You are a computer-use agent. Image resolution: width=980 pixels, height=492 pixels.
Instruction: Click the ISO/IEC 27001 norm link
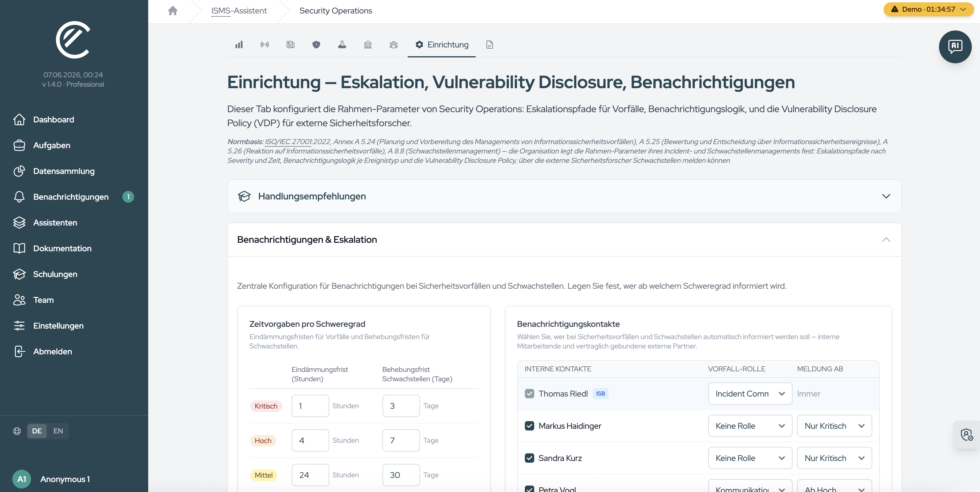coord(288,141)
